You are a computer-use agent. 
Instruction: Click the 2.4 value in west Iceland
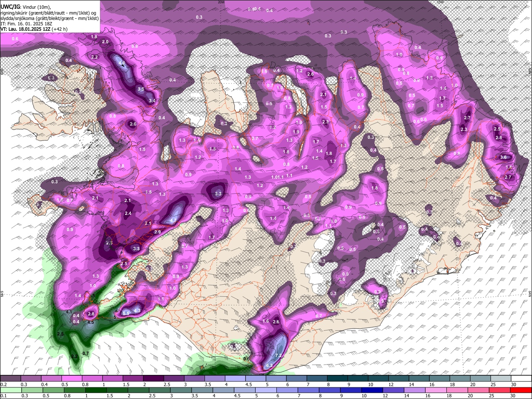[x=128, y=214]
